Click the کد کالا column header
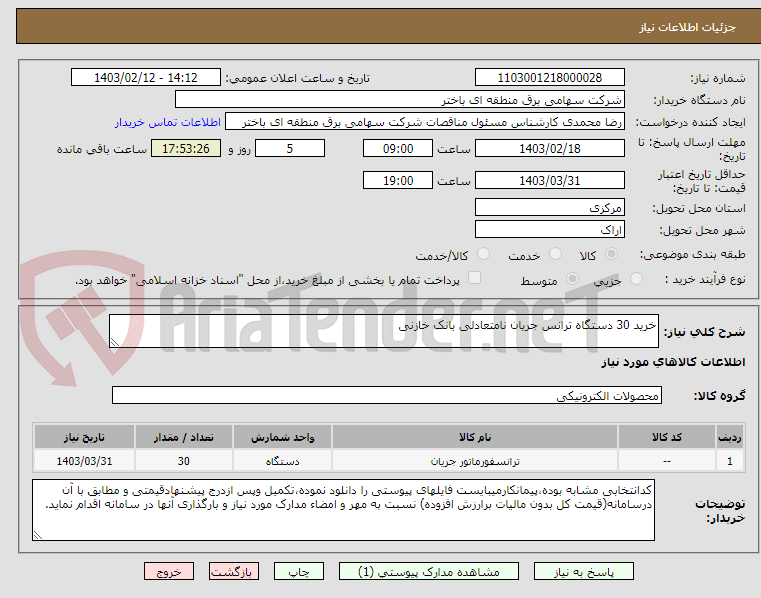Screen dimensions: 761x598 (667, 437)
